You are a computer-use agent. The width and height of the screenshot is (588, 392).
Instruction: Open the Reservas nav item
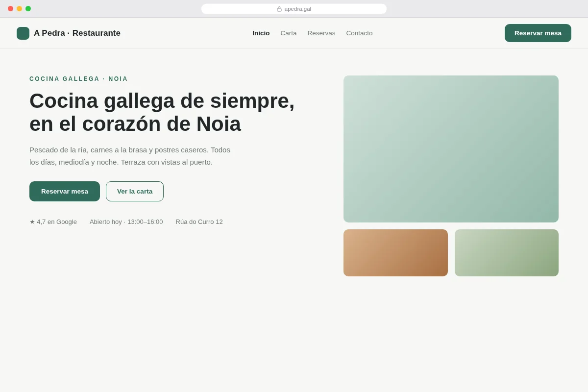321,33
